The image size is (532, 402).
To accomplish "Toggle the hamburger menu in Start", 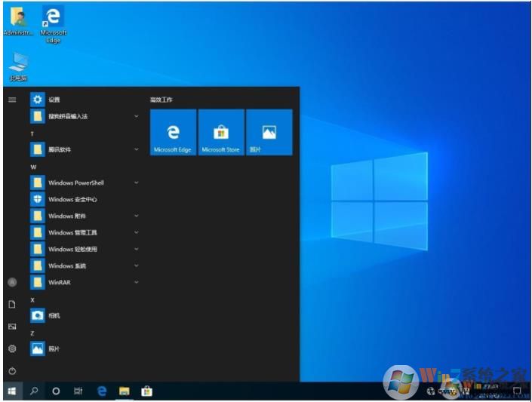I will 12,100.
